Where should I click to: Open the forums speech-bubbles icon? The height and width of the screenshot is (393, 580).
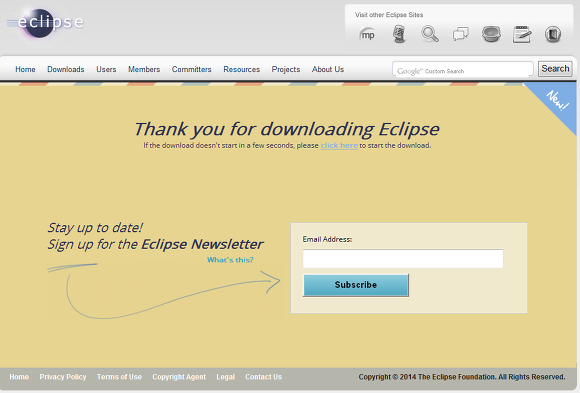pos(461,34)
